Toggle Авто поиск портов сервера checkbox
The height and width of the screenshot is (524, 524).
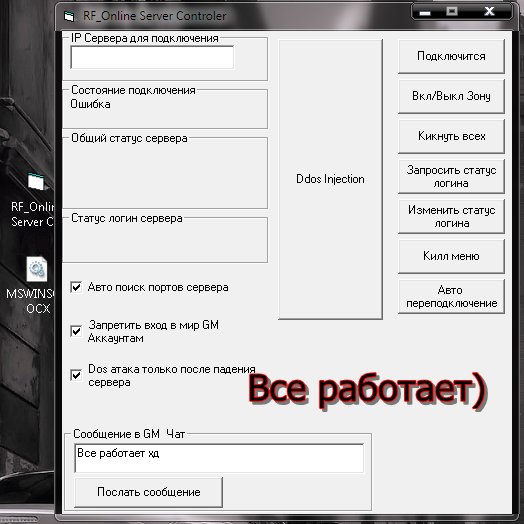tap(76, 287)
